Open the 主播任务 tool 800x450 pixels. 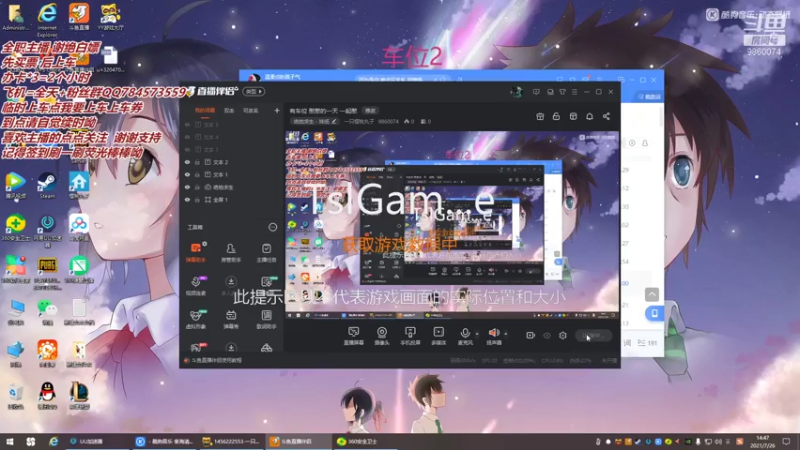coord(266,253)
